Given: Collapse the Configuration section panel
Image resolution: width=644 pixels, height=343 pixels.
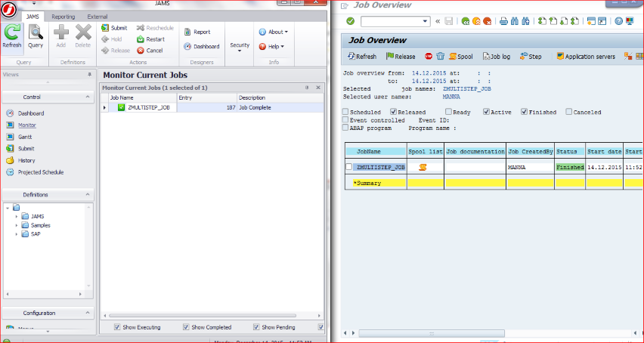Looking at the screenshot, I should 88,313.
